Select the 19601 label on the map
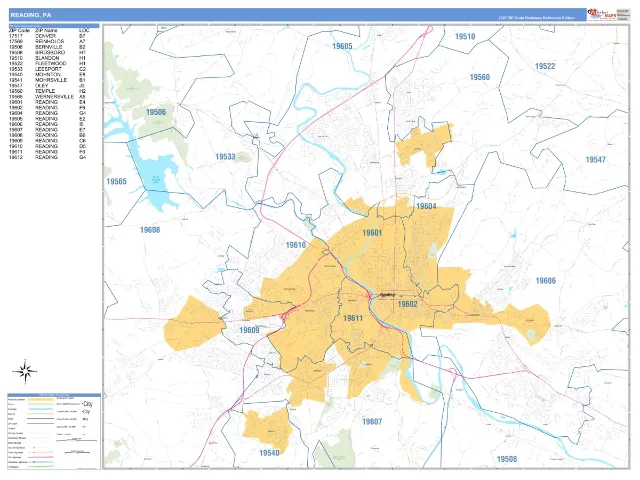 click(372, 233)
